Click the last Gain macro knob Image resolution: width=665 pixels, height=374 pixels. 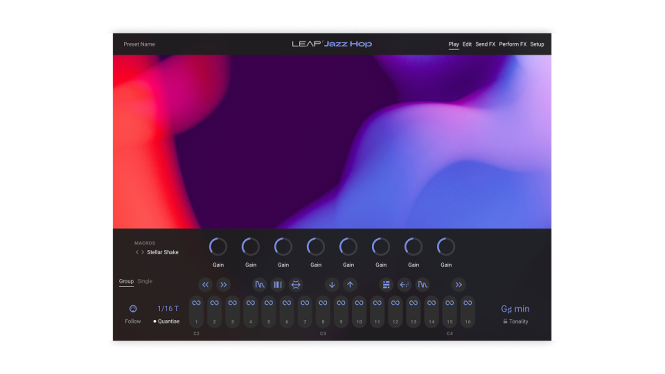pos(446,247)
